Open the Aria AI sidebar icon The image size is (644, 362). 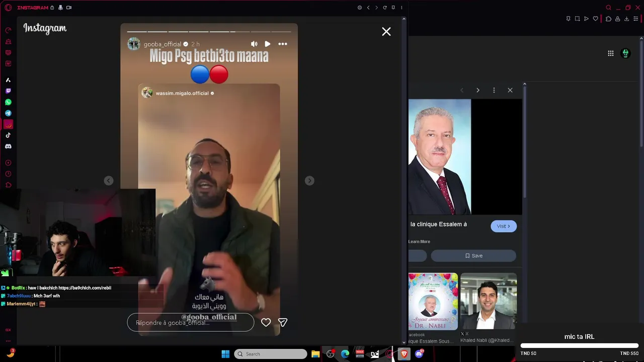pyautogui.click(x=8, y=80)
